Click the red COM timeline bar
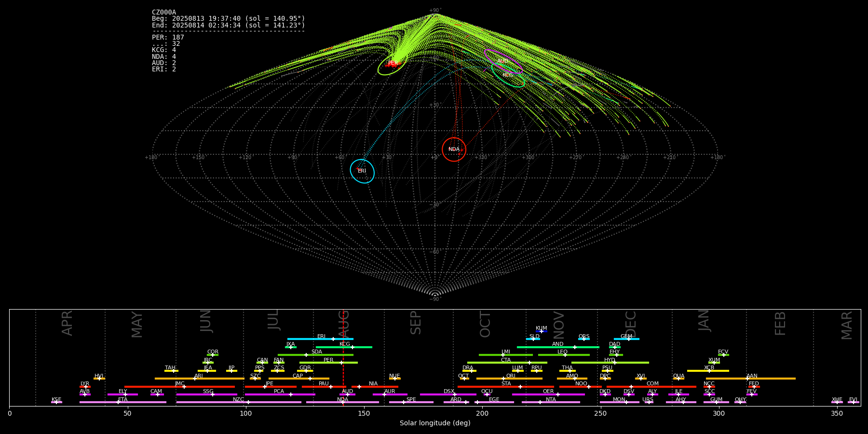The image size is (868, 434). point(651,386)
